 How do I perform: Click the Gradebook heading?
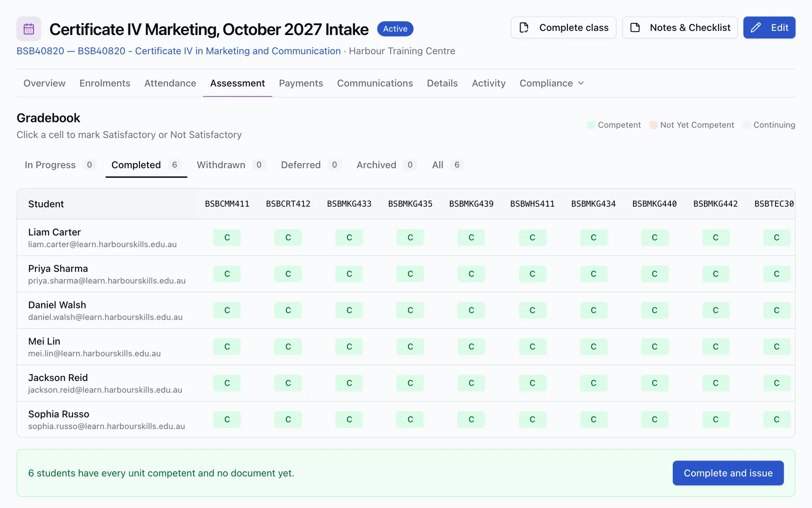49,118
